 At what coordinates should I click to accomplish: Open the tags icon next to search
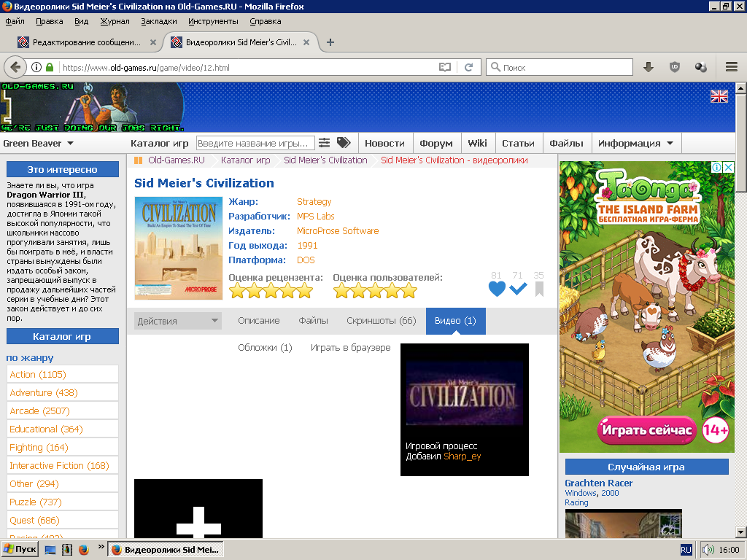(x=344, y=142)
